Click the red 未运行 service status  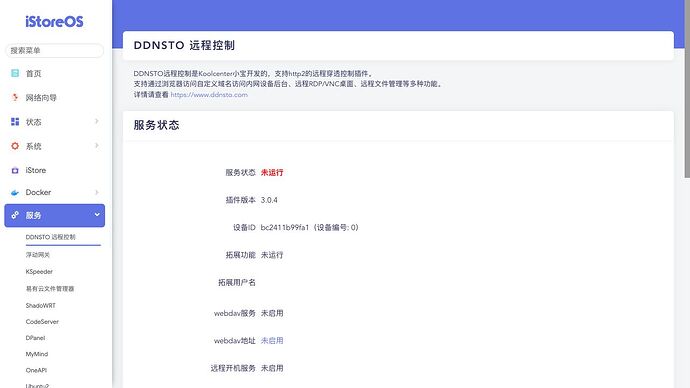tap(272, 172)
